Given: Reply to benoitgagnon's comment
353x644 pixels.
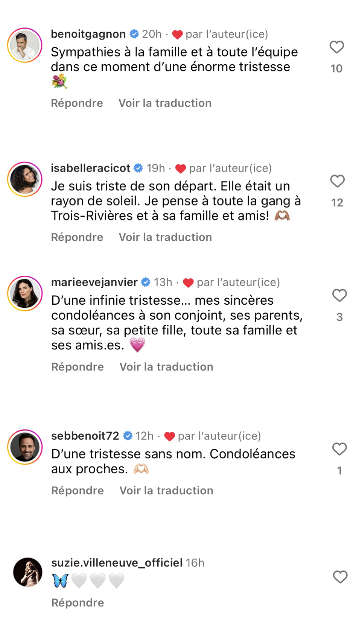Looking at the screenshot, I should tap(77, 103).
